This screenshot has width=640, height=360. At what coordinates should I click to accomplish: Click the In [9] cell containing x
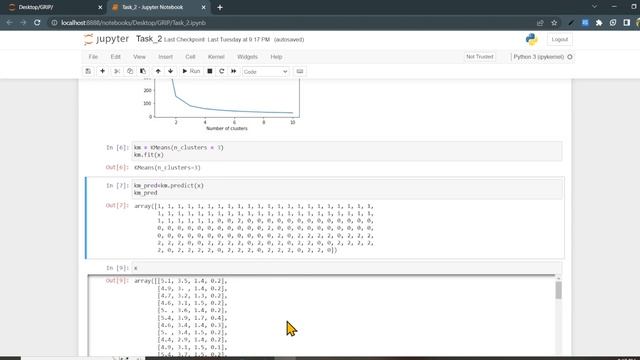(347, 268)
